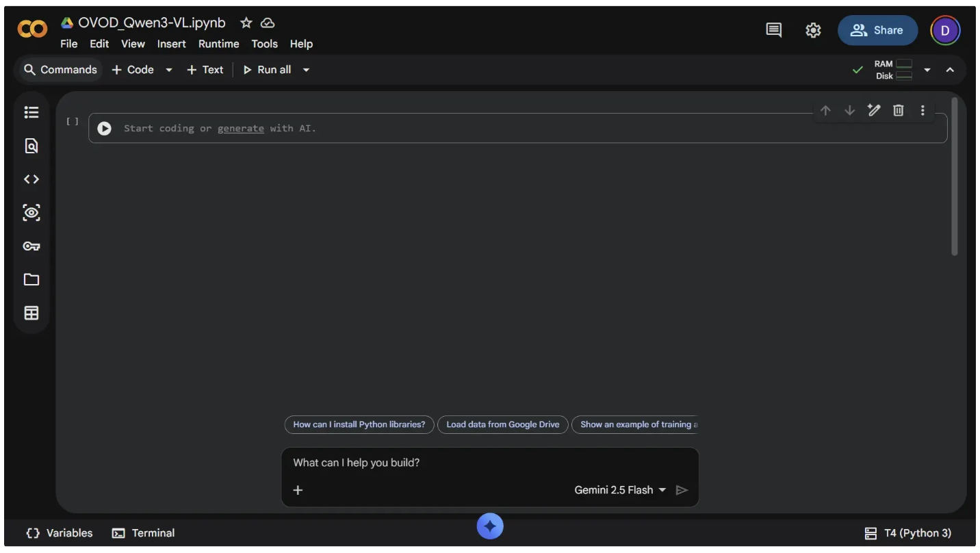980x553 pixels.
Task: Open the comments panel icon
Action: tap(773, 30)
